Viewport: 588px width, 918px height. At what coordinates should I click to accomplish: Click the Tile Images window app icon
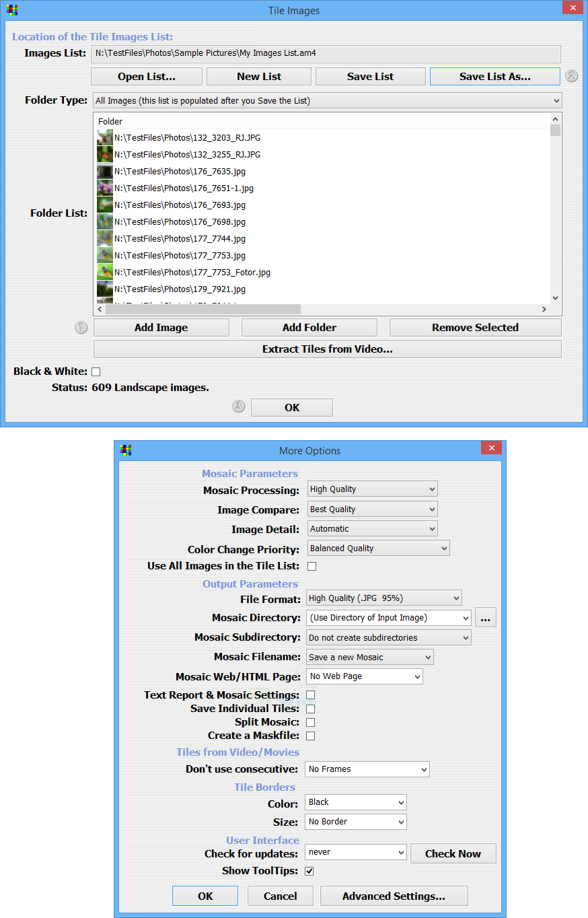click(x=11, y=10)
